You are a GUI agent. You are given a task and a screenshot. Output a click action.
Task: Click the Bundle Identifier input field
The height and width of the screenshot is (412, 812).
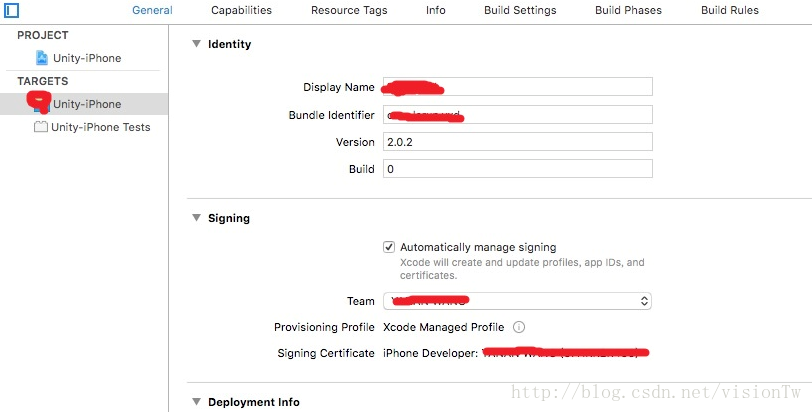517,115
